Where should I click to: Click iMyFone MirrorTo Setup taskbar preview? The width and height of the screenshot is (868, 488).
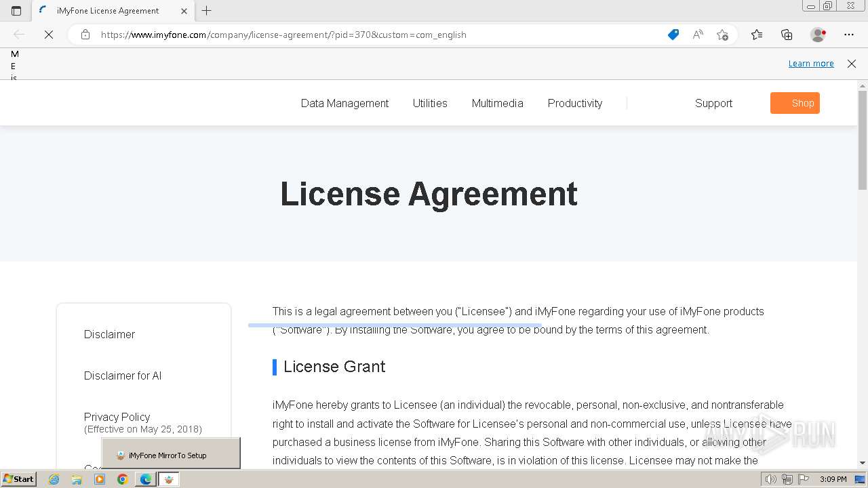click(171, 453)
